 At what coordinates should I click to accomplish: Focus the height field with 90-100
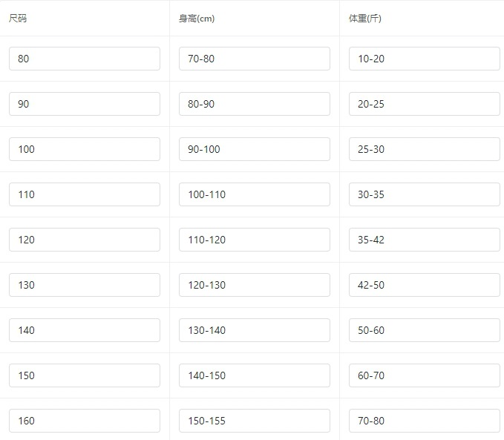[x=255, y=149]
